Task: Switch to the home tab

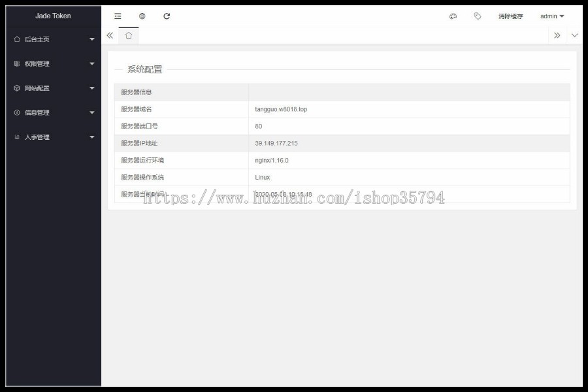Action: (128, 36)
